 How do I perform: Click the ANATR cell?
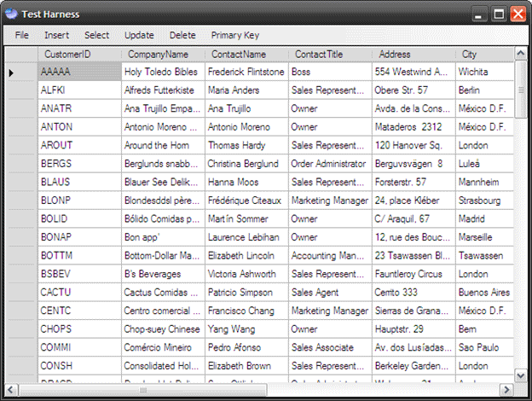click(x=79, y=108)
